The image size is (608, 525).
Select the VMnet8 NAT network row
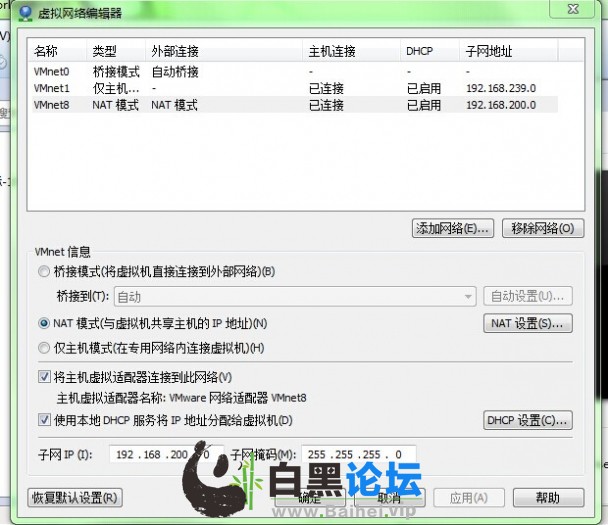click(295, 105)
